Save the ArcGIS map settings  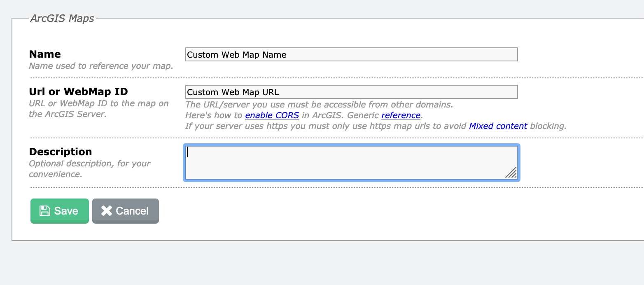pyautogui.click(x=60, y=211)
